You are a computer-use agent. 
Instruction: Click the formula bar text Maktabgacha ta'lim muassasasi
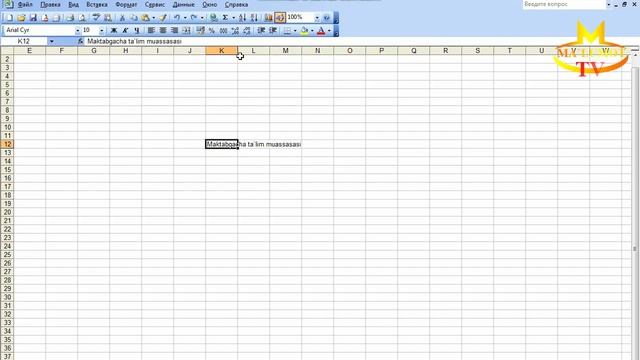[x=134, y=41]
